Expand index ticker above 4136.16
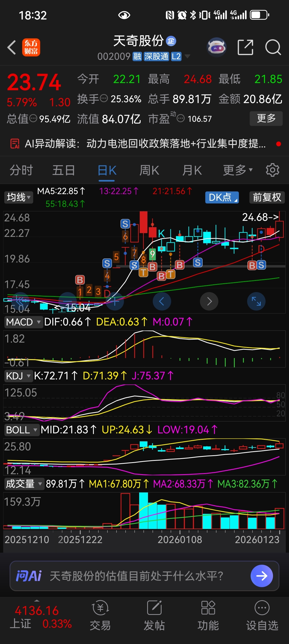The image size is (289, 644). click(x=37, y=601)
